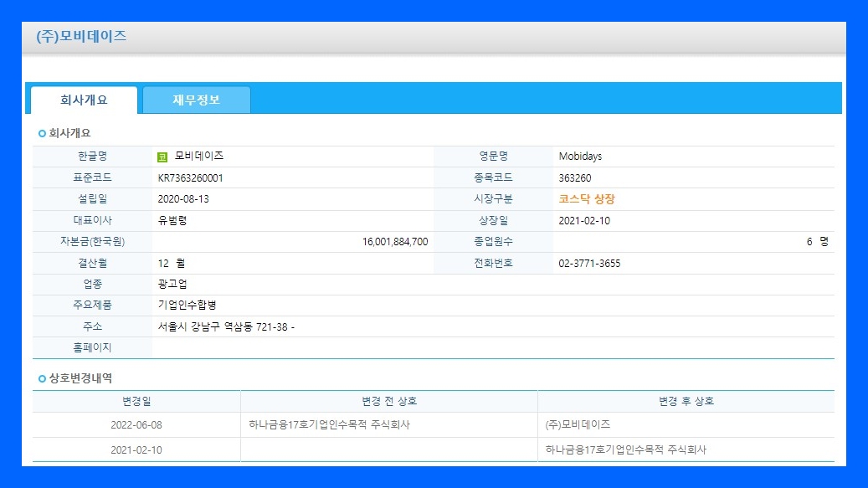Select the 회사개요 tab
This screenshot has width=868, height=488.
(85, 100)
